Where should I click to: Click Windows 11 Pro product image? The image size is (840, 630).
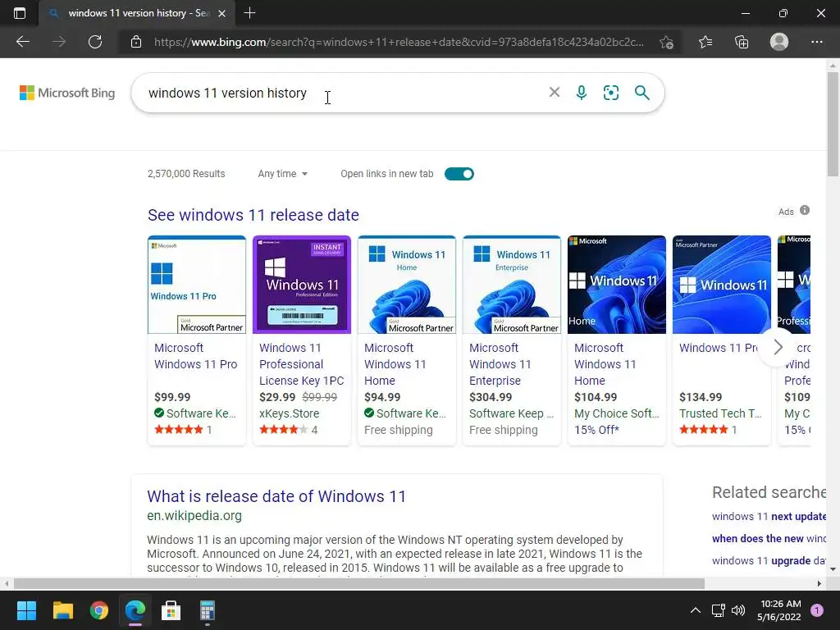[x=197, y=285]
